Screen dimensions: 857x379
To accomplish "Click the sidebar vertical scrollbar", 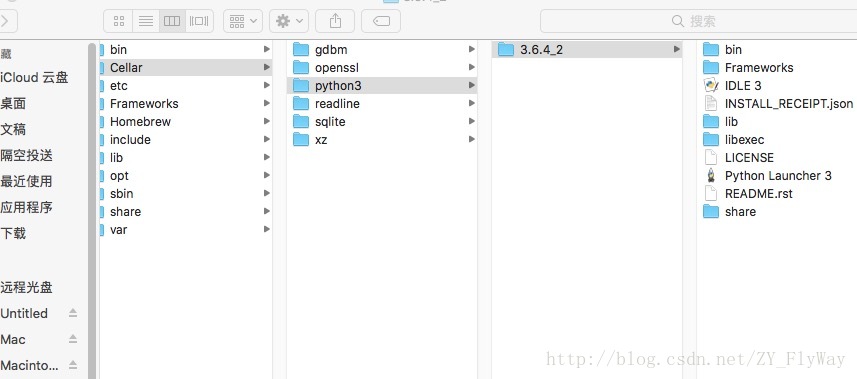I will 92,211.
